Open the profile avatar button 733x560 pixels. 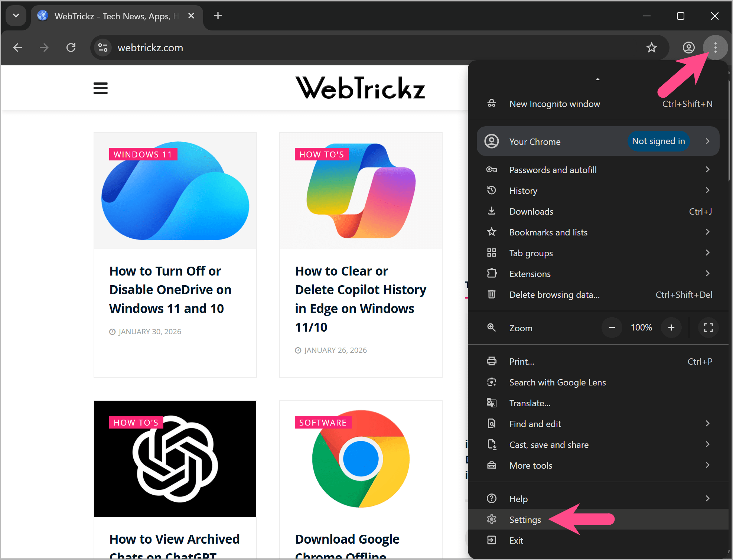(x=688, y=48)
